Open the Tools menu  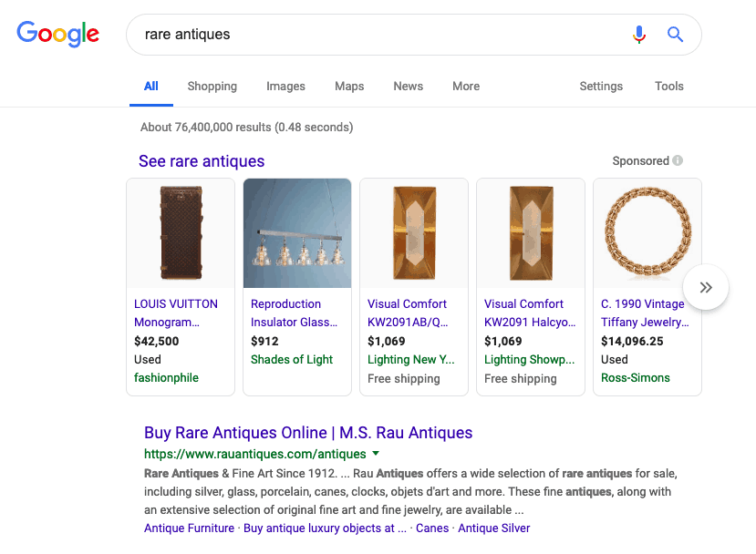pos(668,86)
